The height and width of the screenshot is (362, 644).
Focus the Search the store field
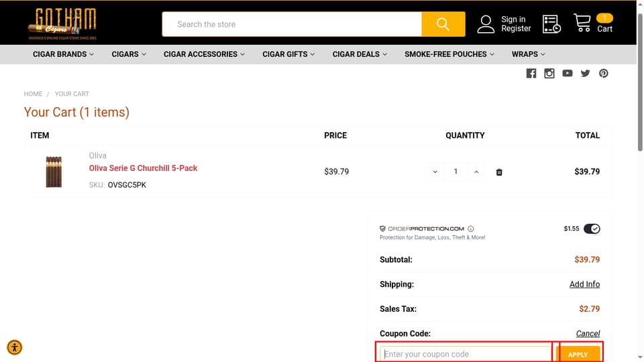point(292,24)
